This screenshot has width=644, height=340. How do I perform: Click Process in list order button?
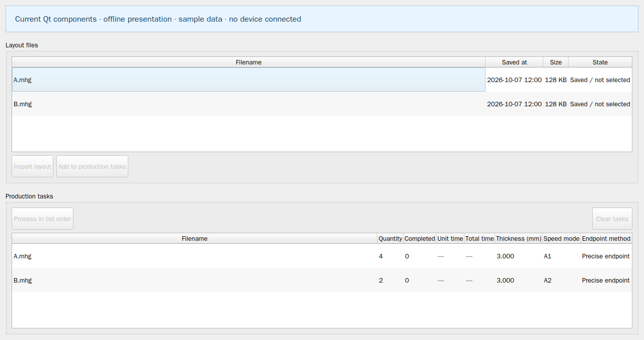click(42, 219)
